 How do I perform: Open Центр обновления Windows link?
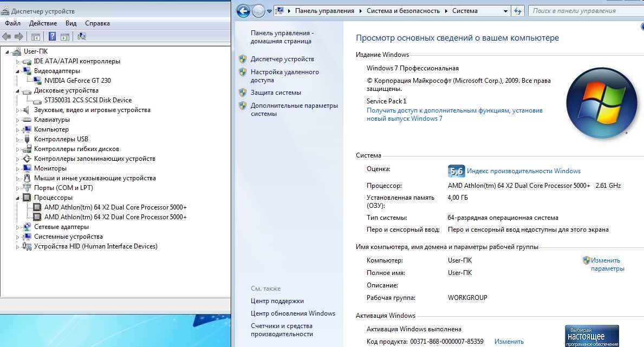[x=293, y=313]
